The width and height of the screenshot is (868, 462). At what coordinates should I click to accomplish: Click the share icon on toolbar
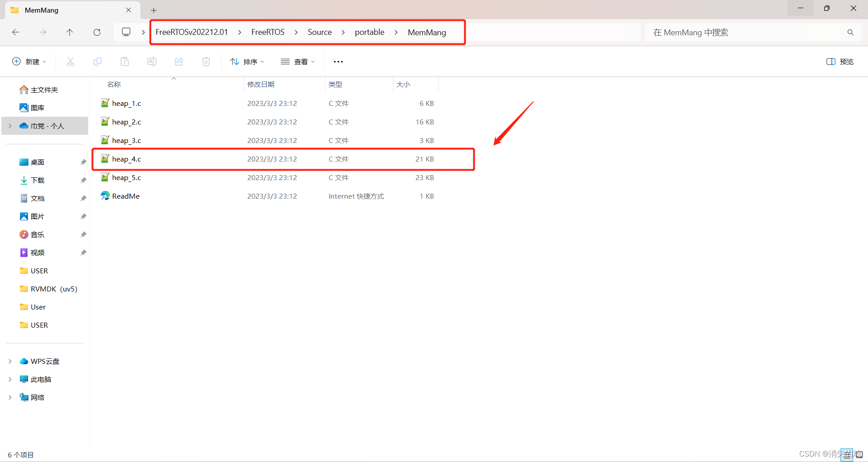(179, 62)
